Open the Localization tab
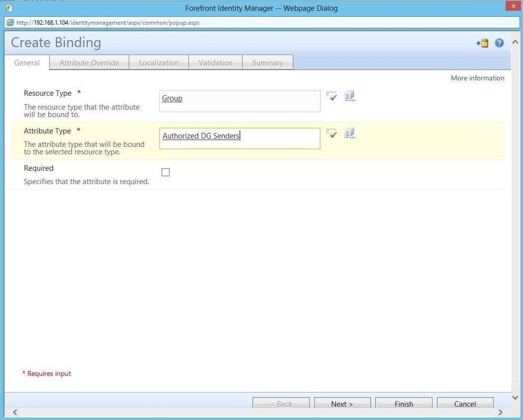This screenshot has height=420, width=523. [159, 63]
